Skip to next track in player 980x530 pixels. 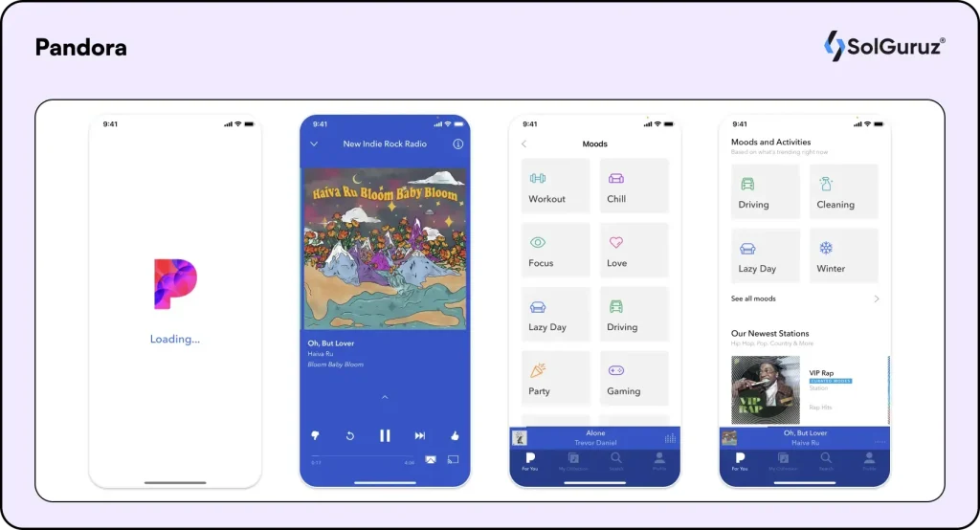point(420,435)
